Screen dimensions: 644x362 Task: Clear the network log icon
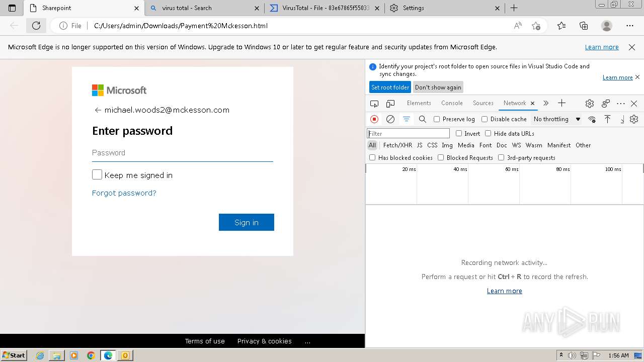tap(390, 119)
